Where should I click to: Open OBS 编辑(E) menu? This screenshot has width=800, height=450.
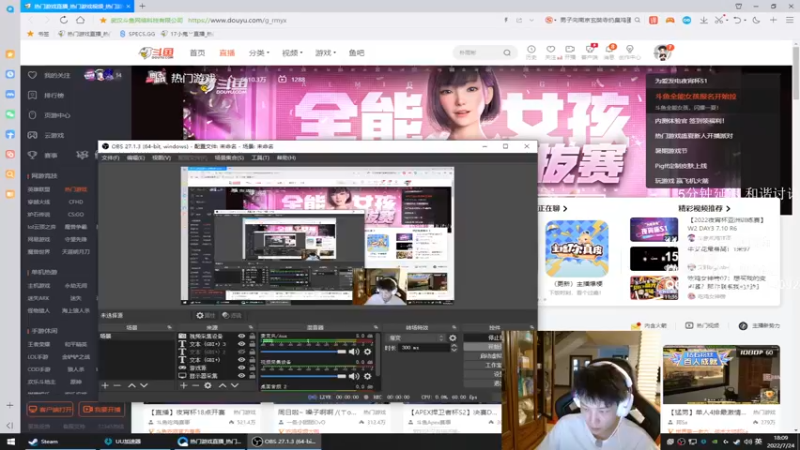136,158
